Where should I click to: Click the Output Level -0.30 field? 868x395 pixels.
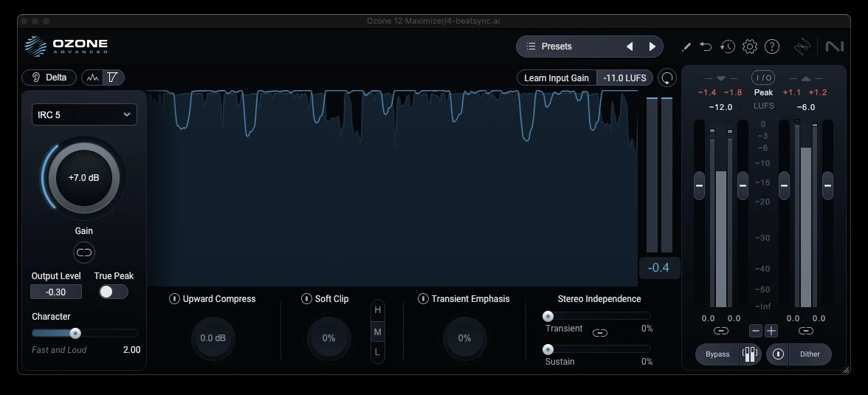(56, 292)
